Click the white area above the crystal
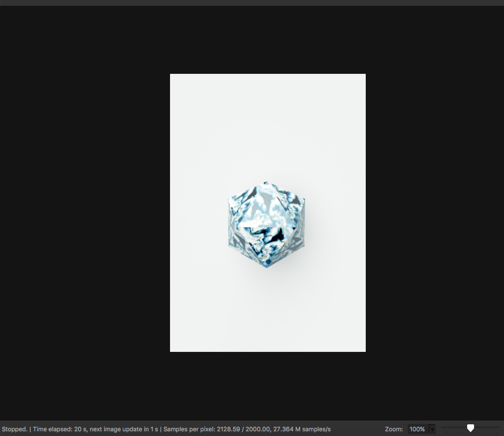Image resolution: width=504 pixels, height=436 pixels. click(x=267, y=126)
